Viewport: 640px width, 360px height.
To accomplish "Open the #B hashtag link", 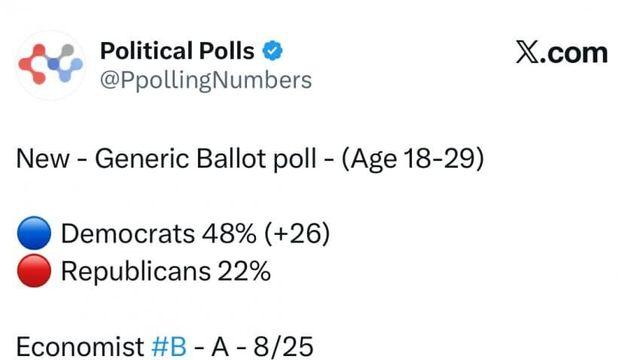I will (x=169, y=347).
